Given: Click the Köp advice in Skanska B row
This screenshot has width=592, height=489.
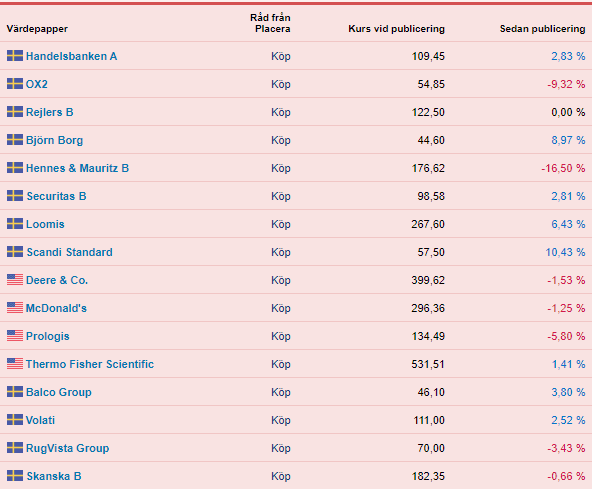Looking at the screenshot, I should click(x=281, y=476).
